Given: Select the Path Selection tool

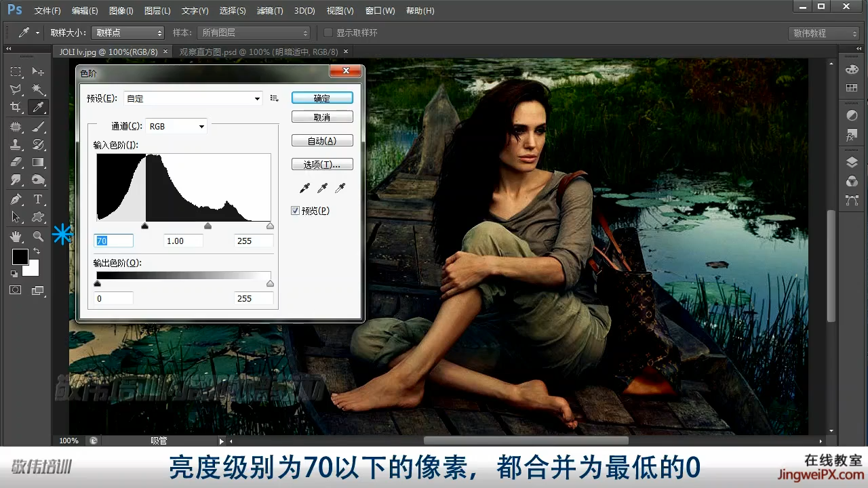Looking at the screenshot, I should (16, 217).
